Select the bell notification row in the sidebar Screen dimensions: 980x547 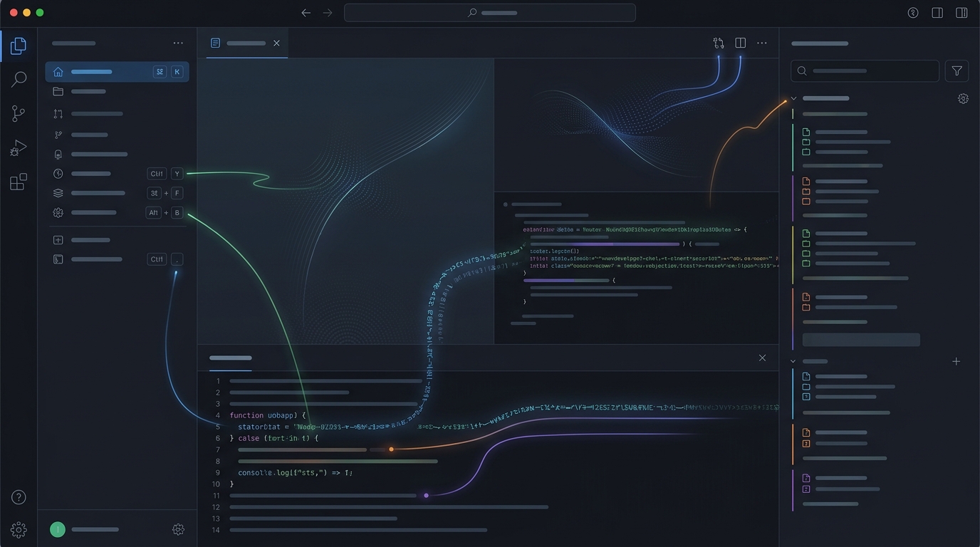[x=118, y=154]
